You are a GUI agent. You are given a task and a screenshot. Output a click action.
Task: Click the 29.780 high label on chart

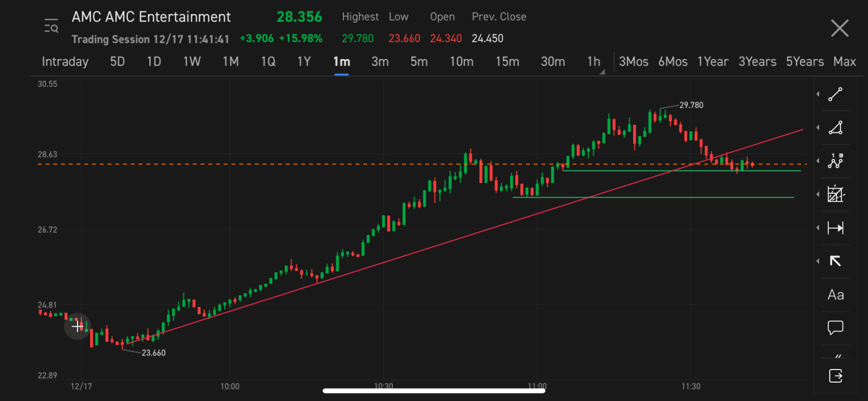point(691,105)
